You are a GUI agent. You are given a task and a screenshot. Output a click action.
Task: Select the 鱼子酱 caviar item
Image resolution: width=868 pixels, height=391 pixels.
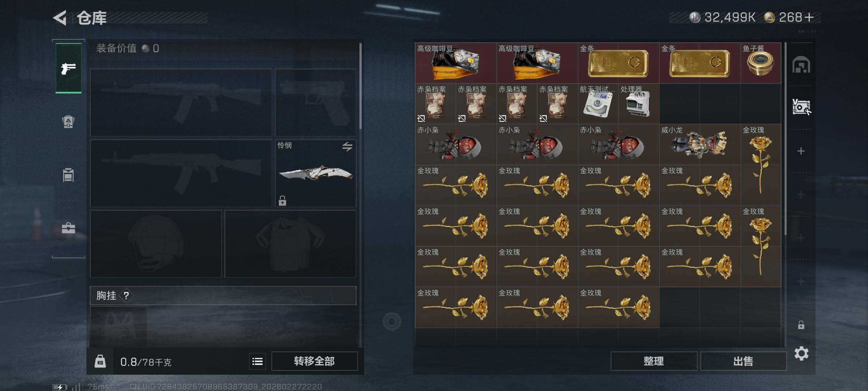click(761, 63)
